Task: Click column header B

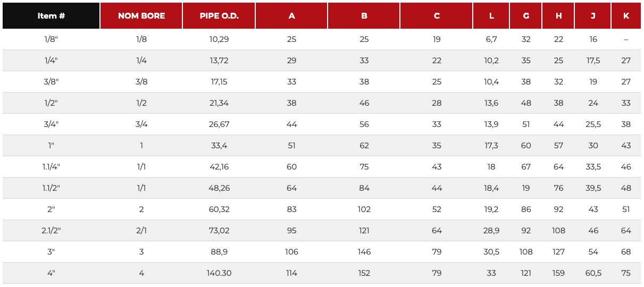Action: (364, 15)
